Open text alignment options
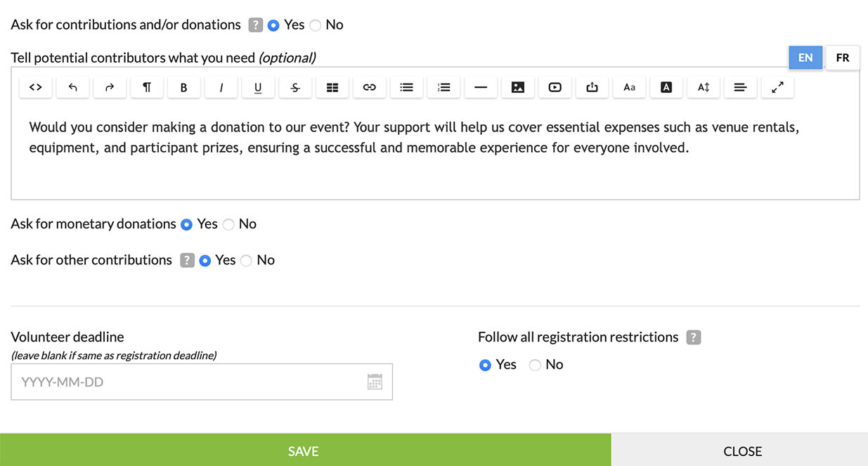 pyautogui.click(x=740, y=87)
